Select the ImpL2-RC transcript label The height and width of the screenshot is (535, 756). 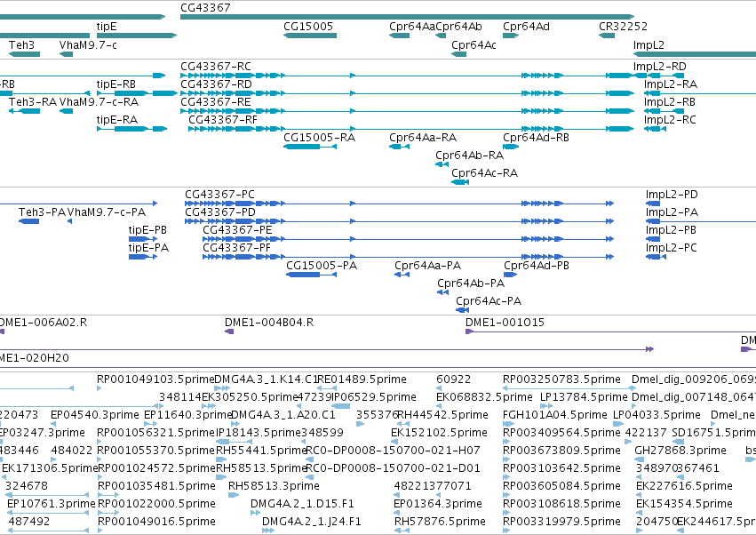point(670,120)
